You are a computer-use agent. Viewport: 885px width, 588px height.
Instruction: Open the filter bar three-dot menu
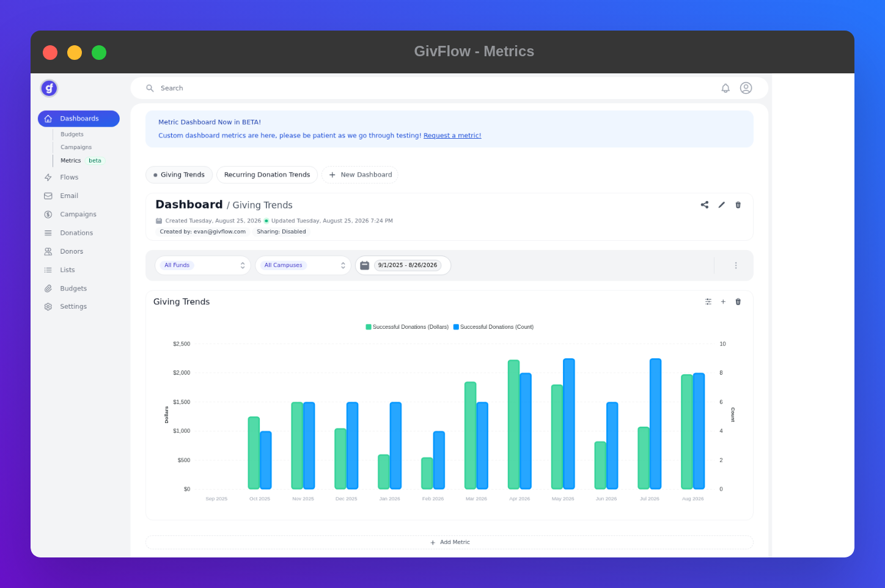[736, 265]
